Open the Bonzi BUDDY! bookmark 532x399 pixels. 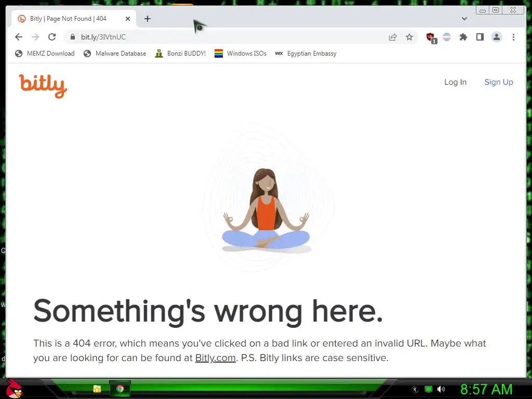[x=180, y=54]
